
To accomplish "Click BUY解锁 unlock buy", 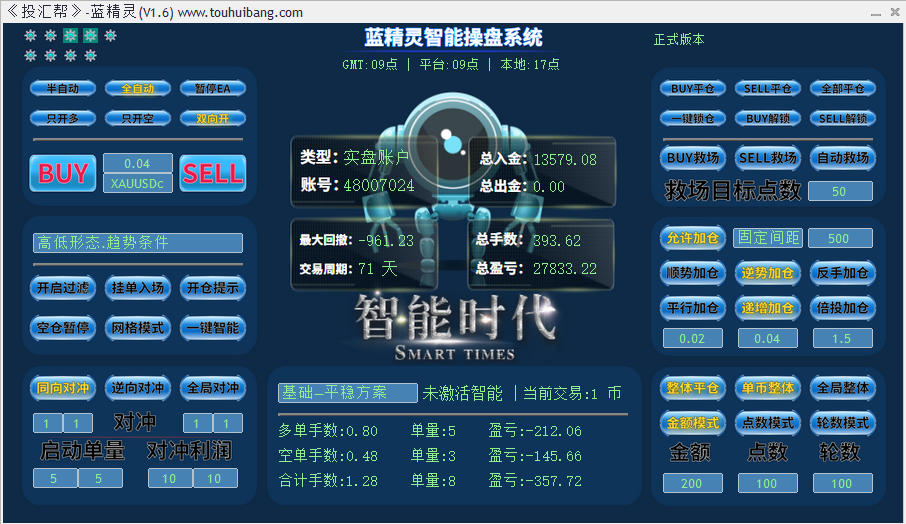I will coord(767,118).
